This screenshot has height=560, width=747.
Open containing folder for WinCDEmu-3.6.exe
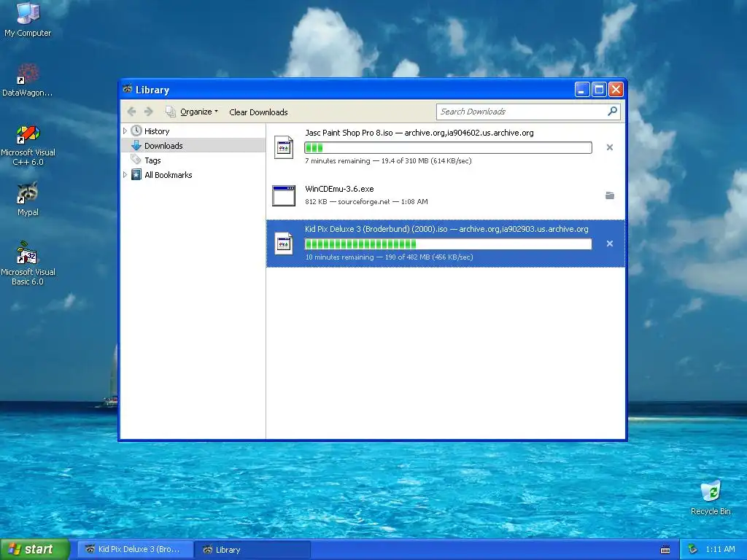(609, 195)
